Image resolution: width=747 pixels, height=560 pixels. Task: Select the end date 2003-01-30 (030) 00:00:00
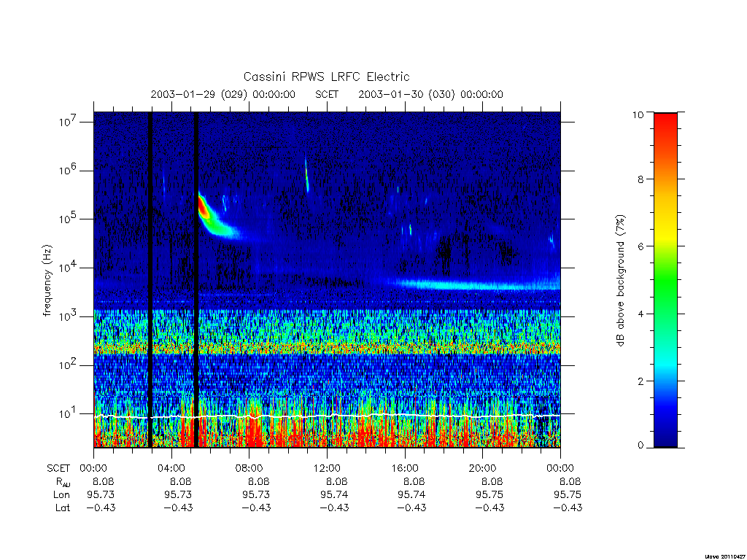click(x=430, y=94)
